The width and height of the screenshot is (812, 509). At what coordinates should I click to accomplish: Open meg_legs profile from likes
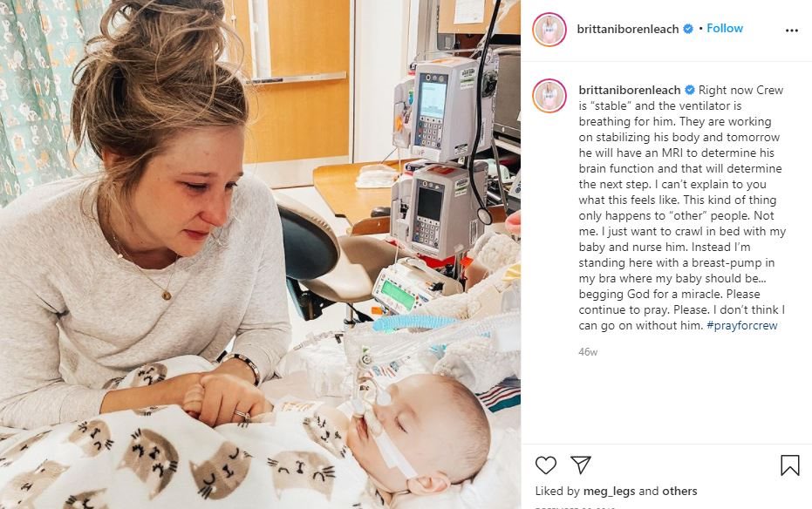pos(609,491)
